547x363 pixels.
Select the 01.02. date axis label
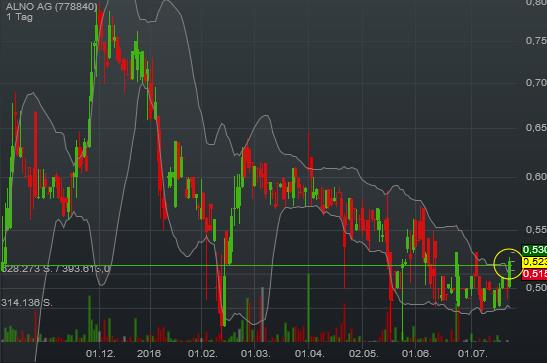tap(202, 354)
